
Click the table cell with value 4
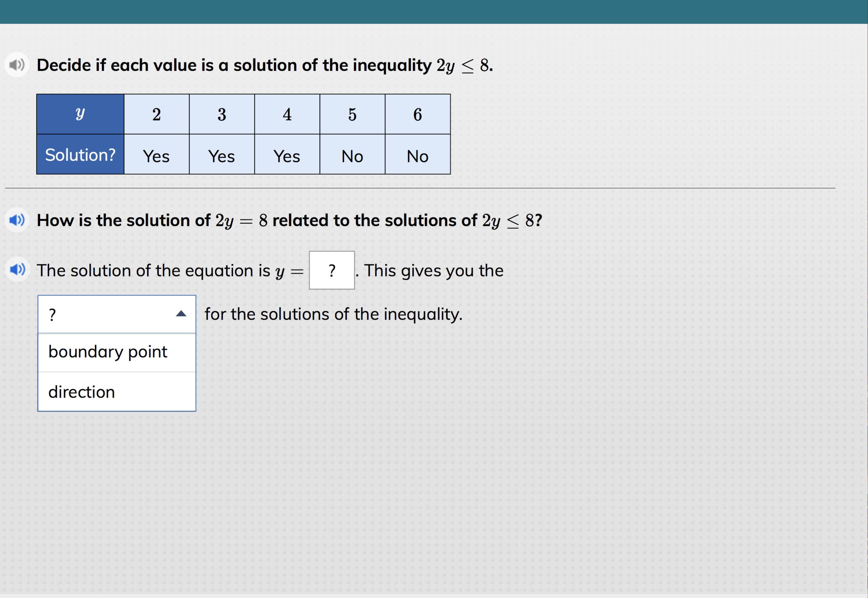click(287, 114)
